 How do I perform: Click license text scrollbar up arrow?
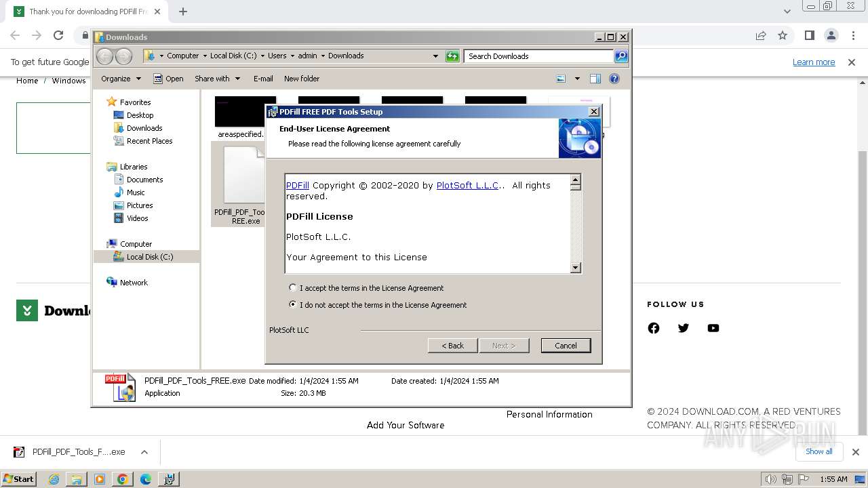575,180
